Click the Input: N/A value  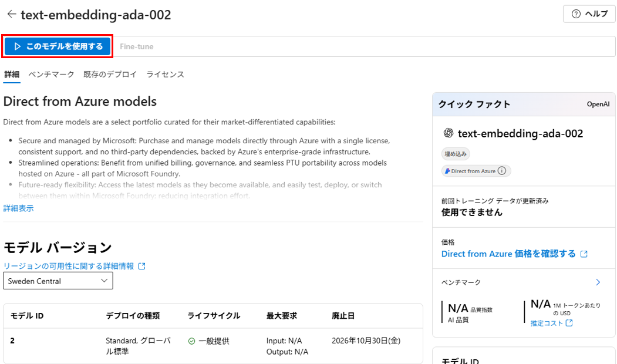tap(284, 341)
